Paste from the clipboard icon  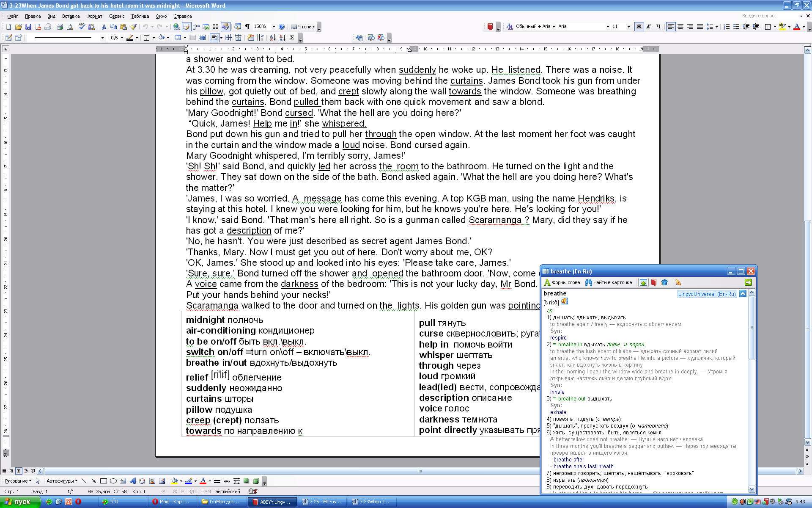click(x=123, y=27)
